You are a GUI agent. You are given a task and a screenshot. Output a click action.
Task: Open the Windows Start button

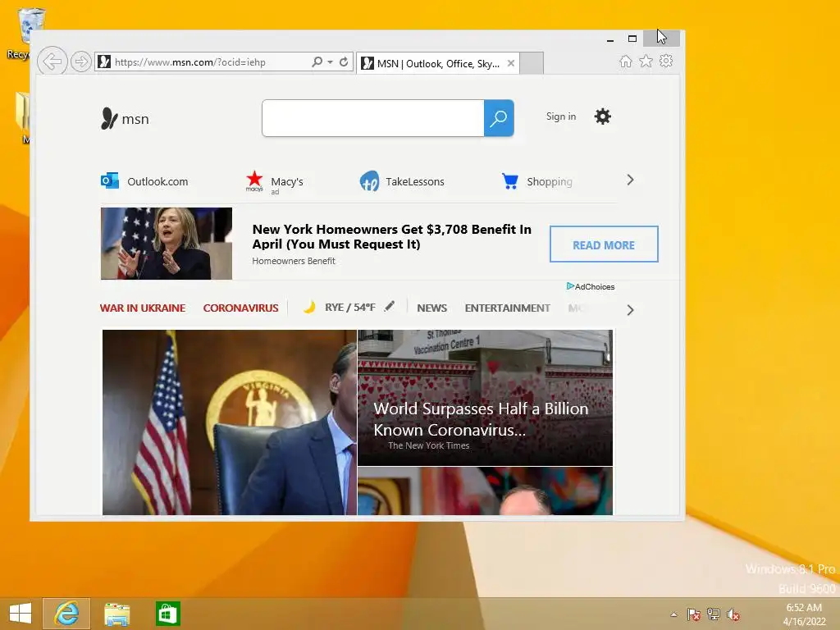(x=21, y=614)
